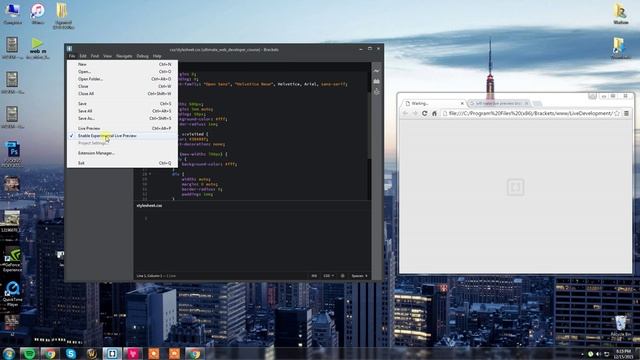Click Brackets icon in taskbar

point(112,353)
